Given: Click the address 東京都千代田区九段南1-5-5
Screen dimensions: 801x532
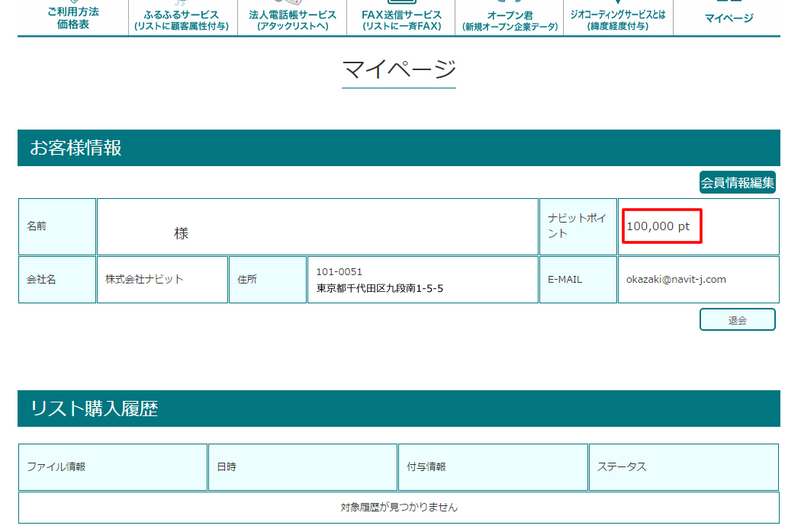Looking at the screenshot, I should click(380, 289).
